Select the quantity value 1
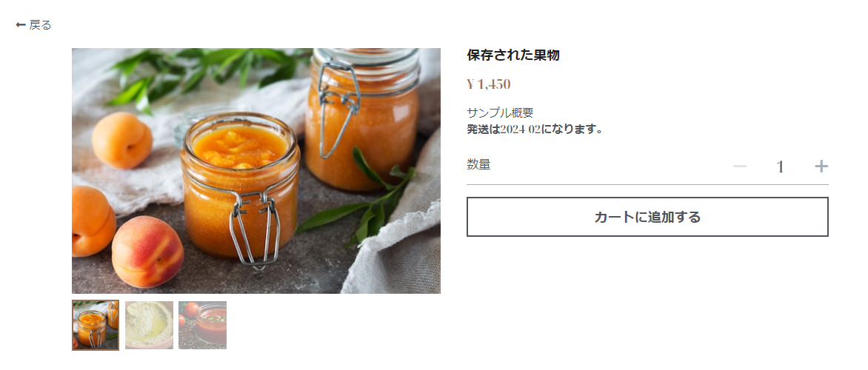Image resolution: width=868 pixels, height=370 pixels. [780, 166]
